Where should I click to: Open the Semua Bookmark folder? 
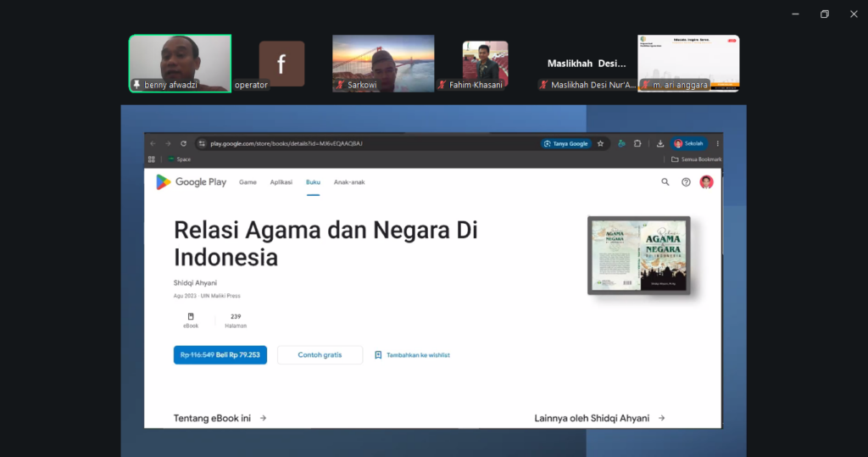coord(697,159)
